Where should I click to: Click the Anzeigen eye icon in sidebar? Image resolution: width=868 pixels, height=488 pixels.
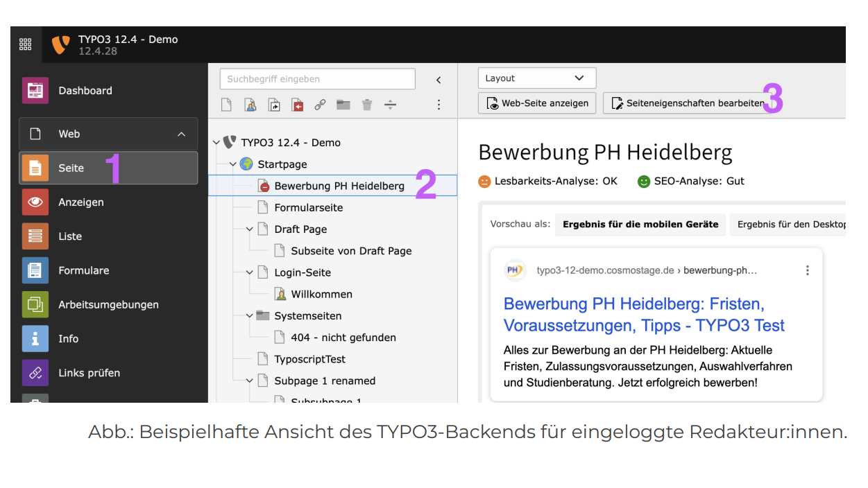(35, 202)
